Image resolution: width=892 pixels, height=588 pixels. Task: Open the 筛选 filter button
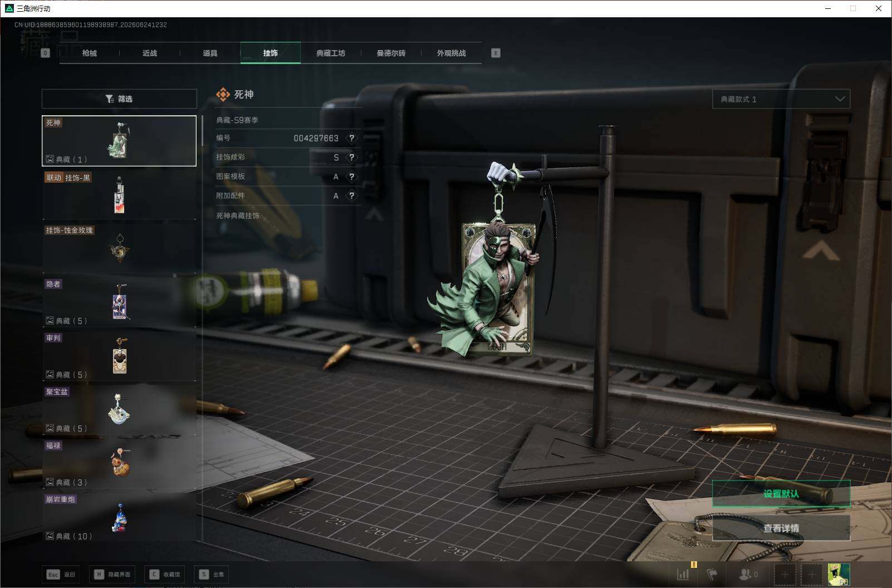(119, 99)
